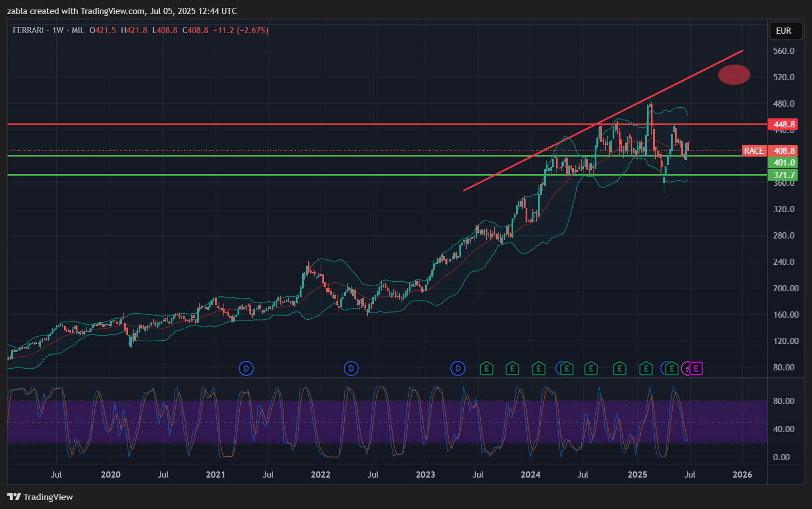Open the earnings marker near August 2024
The image size is (812, 509).
(590, 369)
